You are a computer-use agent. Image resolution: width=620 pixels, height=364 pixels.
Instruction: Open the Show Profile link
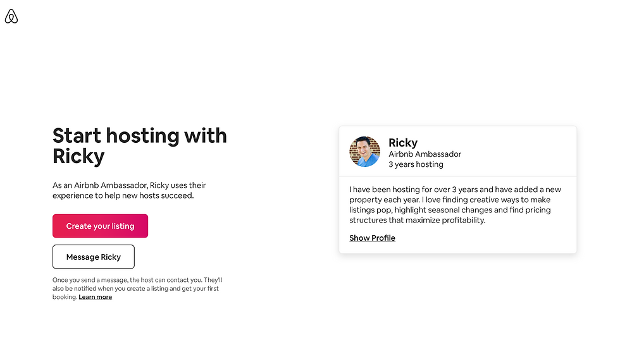pos(372,238)
